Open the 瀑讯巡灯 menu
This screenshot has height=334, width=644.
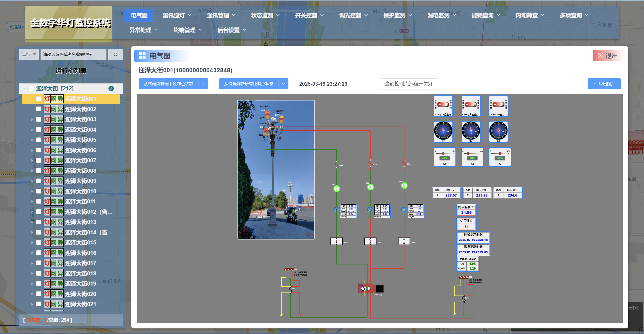(x=177, y=15)
